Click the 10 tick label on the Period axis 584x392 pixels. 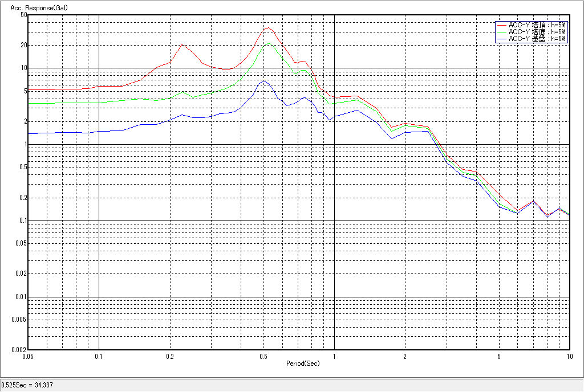click(568, 357)
